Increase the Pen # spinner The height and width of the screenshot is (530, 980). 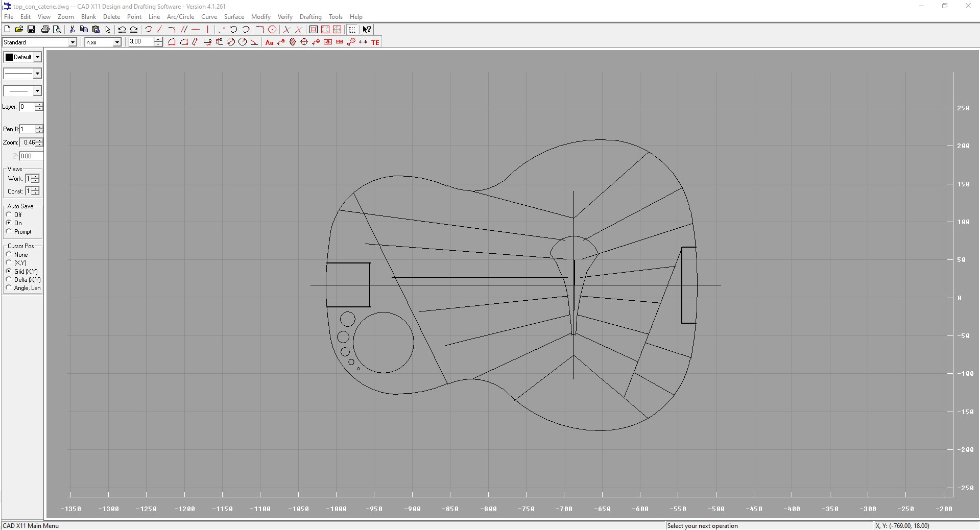pyautogui.click(x=39, y=127)
